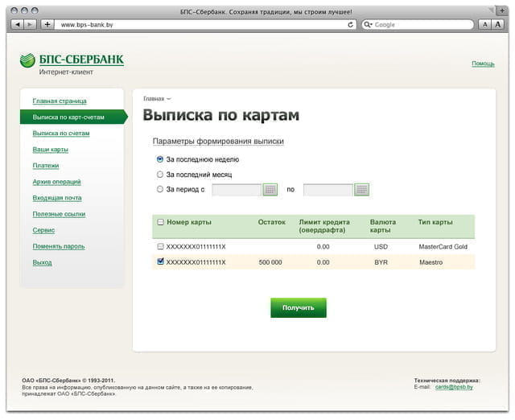The image size is (515, 420).
Task: Open the 'Помощь' help link
Action: tap(483, 64)
